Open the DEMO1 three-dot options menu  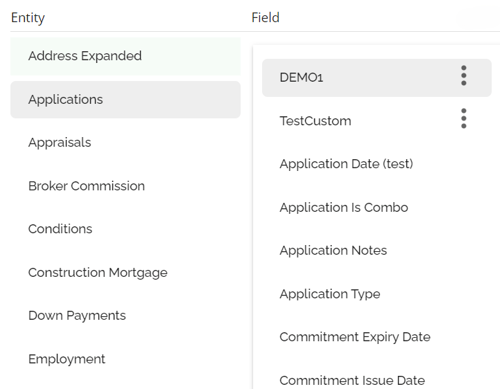click(x=463, y=76)
